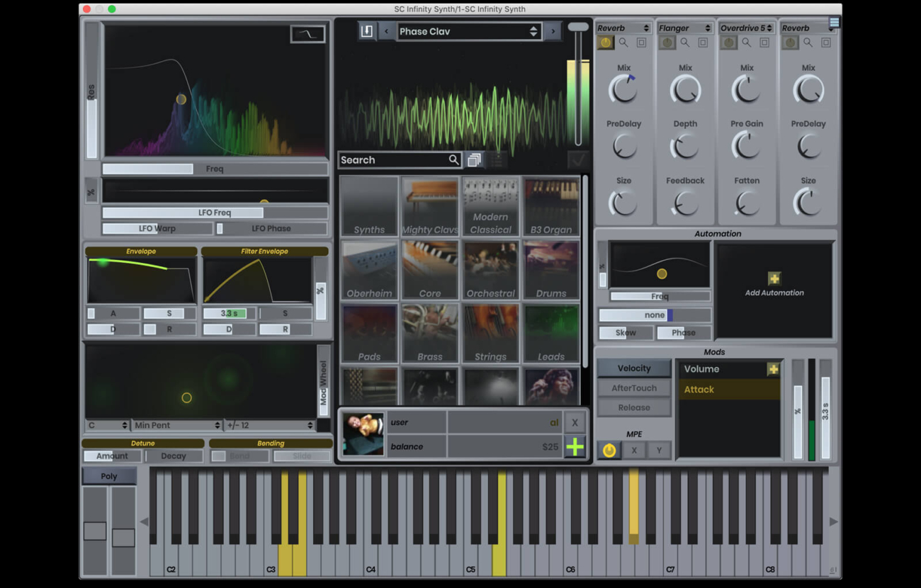Open the Flanger effect type dropdown
921x588 pixels.
point(685,28)
